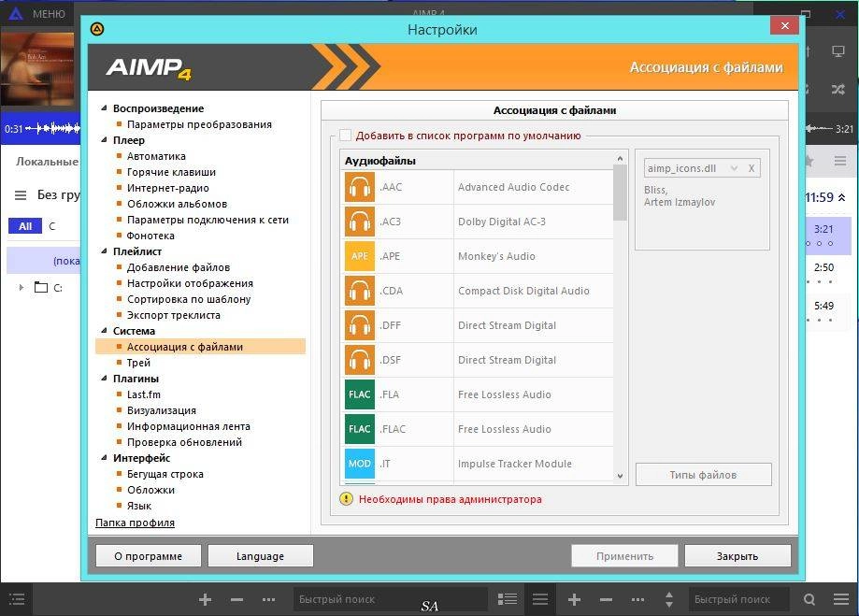Viewport: 859px width, 616px height.
Task: Collapse the Плеер tree section
Action: click(104, 140)
